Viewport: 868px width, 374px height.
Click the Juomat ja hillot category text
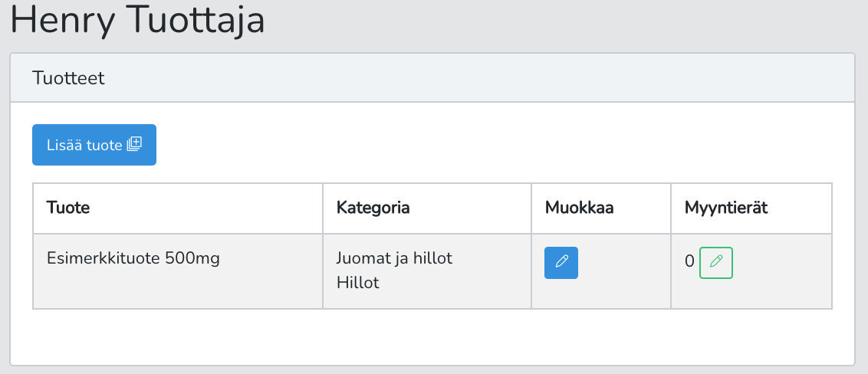(395, 258)
